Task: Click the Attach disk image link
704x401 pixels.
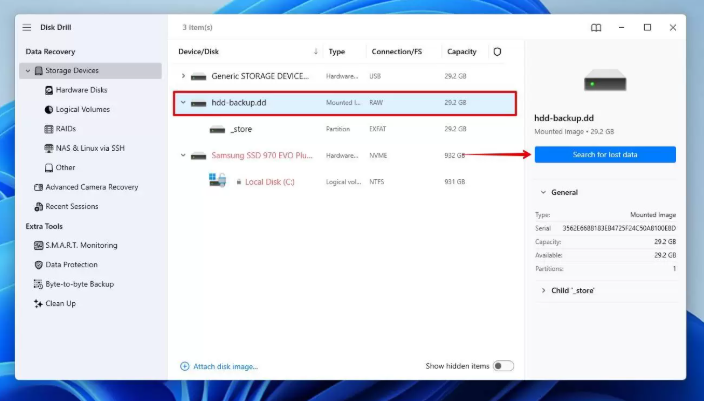Action: 225,366
